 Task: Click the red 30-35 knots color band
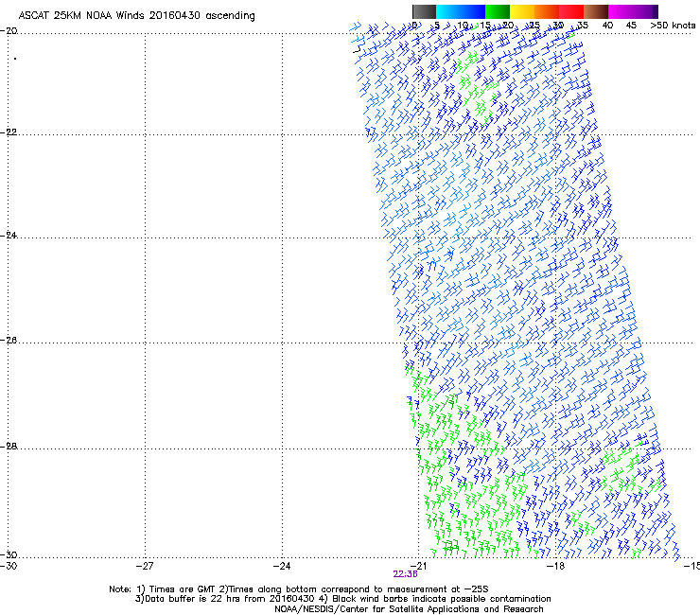(571, 11)
